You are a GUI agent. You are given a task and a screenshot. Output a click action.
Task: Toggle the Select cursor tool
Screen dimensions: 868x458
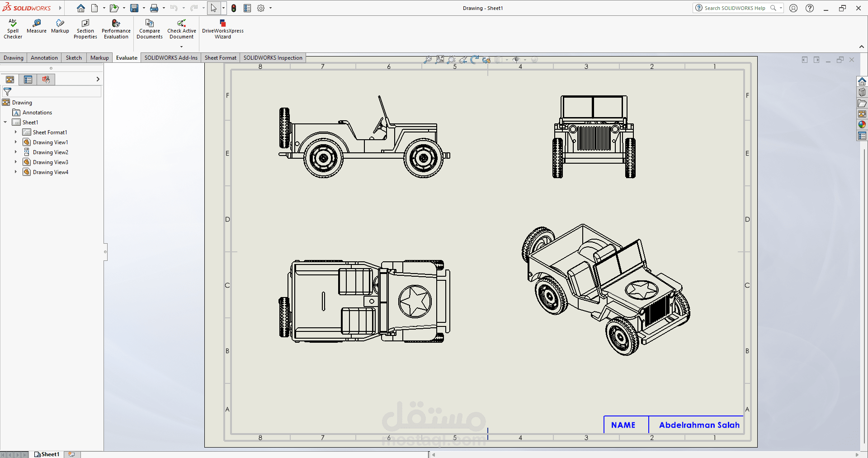click(213, 8)
